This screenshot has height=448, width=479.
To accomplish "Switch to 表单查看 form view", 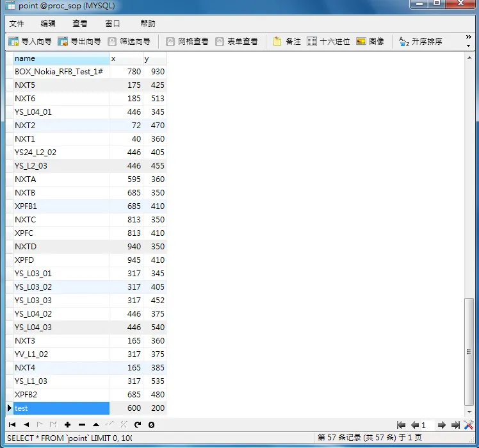I will tap(236, 41).
